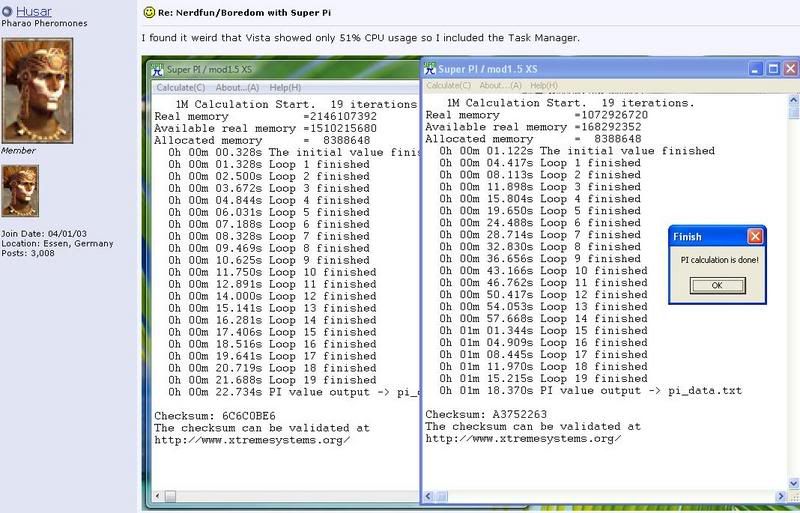Open Husar's user profile link
Screen dimensions: 800x513
pyautogui.click(x=34, y=11)
